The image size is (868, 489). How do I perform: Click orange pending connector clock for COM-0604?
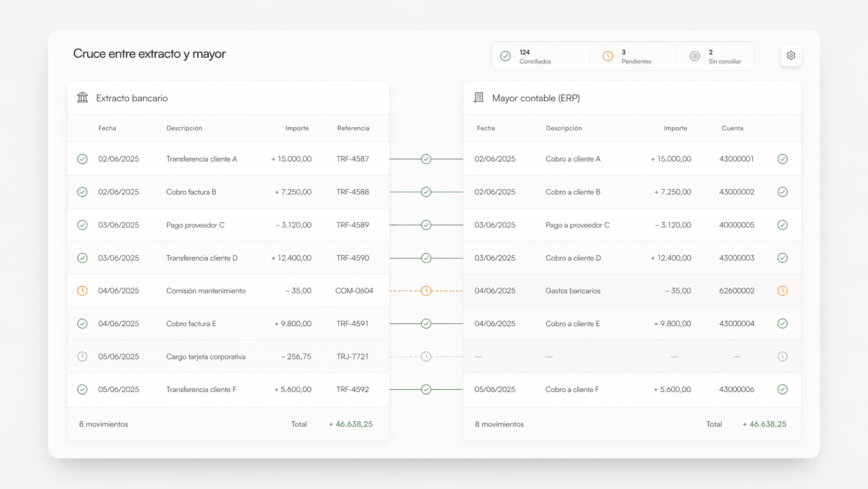[x=426, y=290]
